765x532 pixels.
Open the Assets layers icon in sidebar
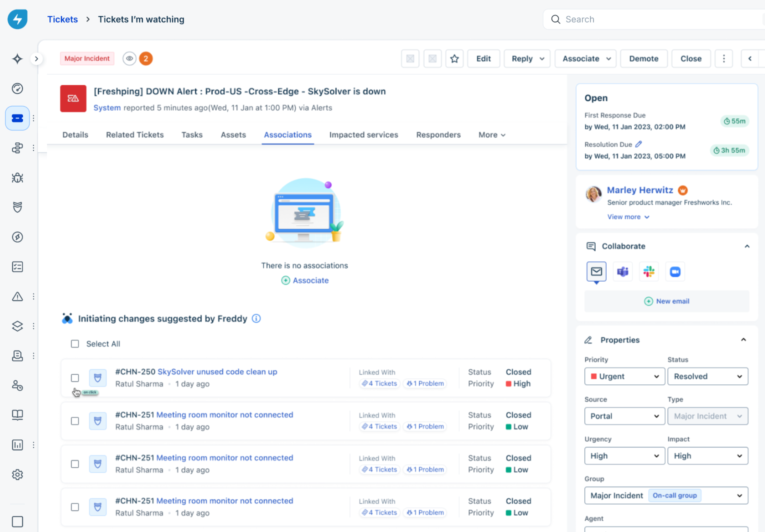17,326
